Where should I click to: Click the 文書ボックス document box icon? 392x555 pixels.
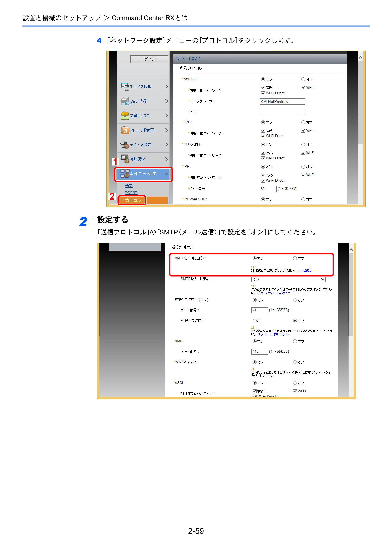125,115
